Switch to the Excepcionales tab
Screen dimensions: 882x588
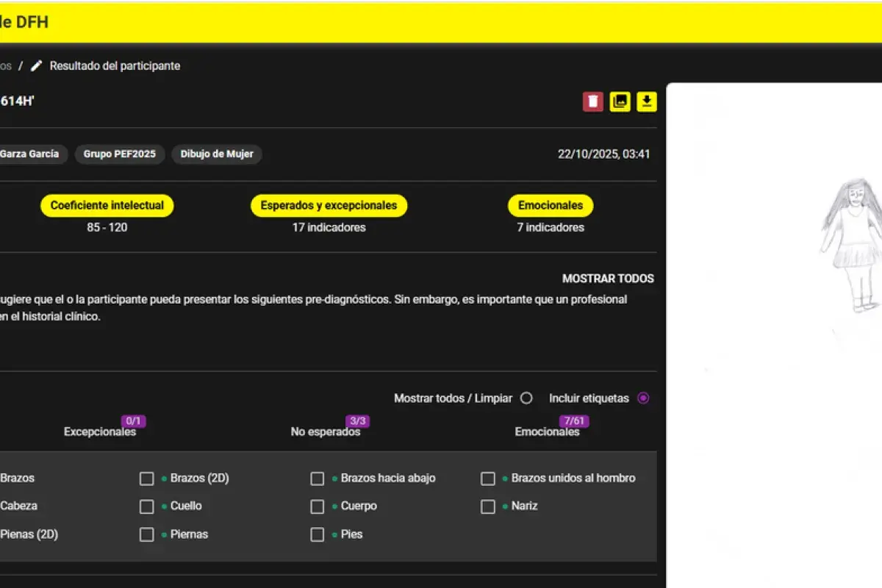(100, 431)
